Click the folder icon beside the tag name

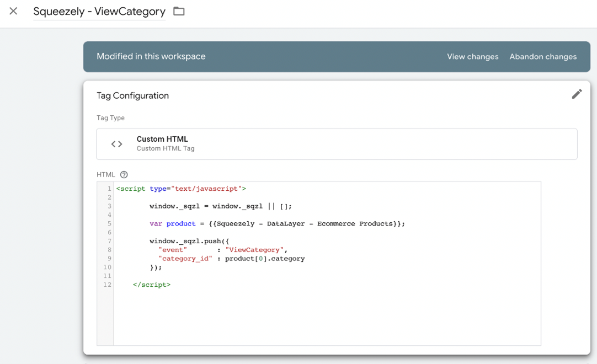coord(178,11)
